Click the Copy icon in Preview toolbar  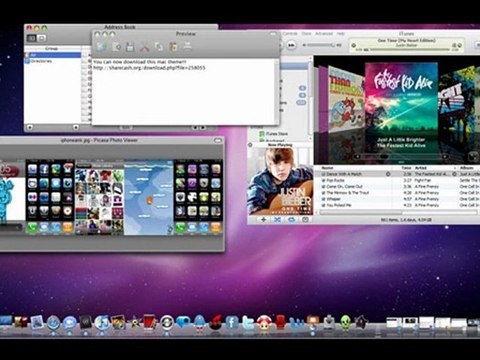159,46
